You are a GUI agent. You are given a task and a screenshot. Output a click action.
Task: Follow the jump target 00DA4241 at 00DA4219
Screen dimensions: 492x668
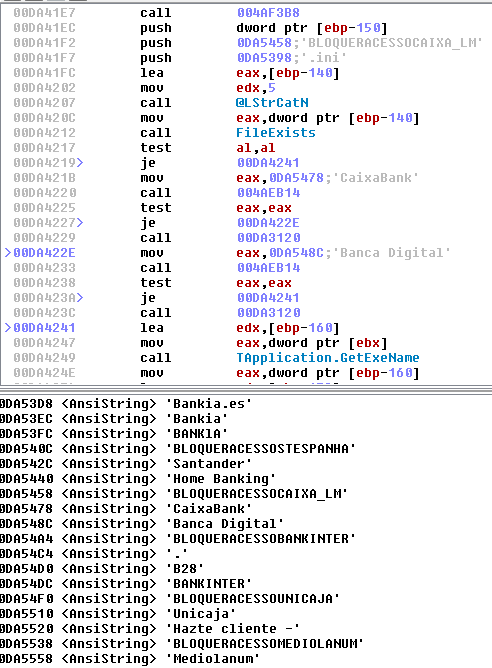tap(268, 163)
